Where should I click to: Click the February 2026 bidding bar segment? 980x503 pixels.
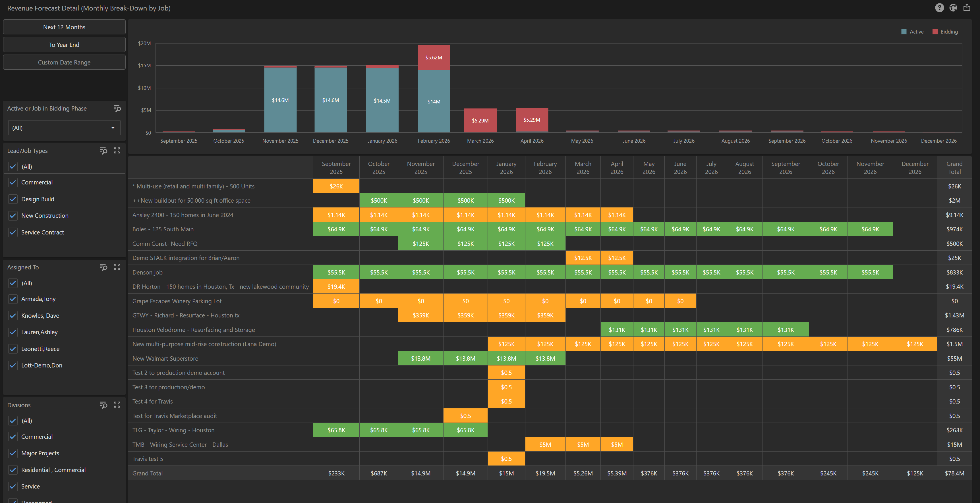tap(434, 58)
